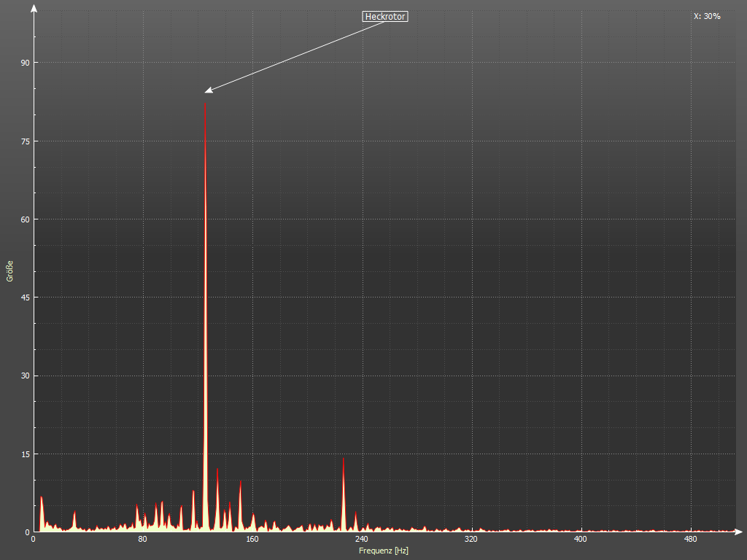Image resolution: width=747 pixels, height=560 pixels.
Task: Click the X: 30% zoom indicator
Action: pyautogui.click(x=707, y=16)
